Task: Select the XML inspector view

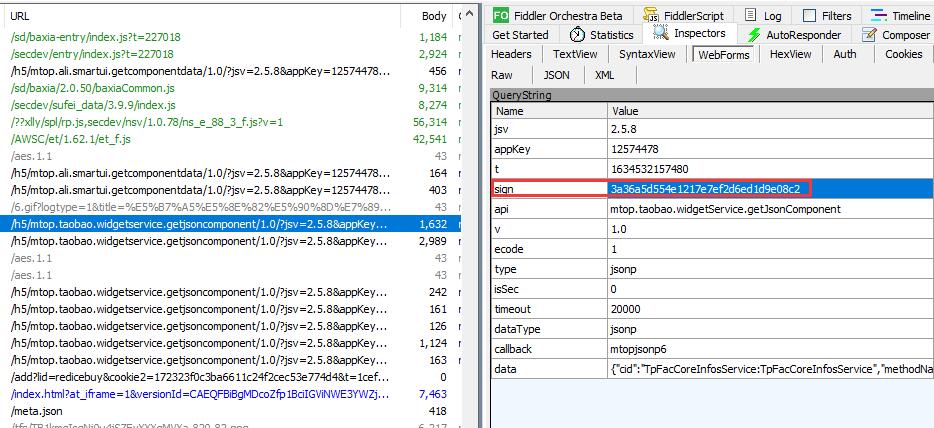Action: [604, 75]
